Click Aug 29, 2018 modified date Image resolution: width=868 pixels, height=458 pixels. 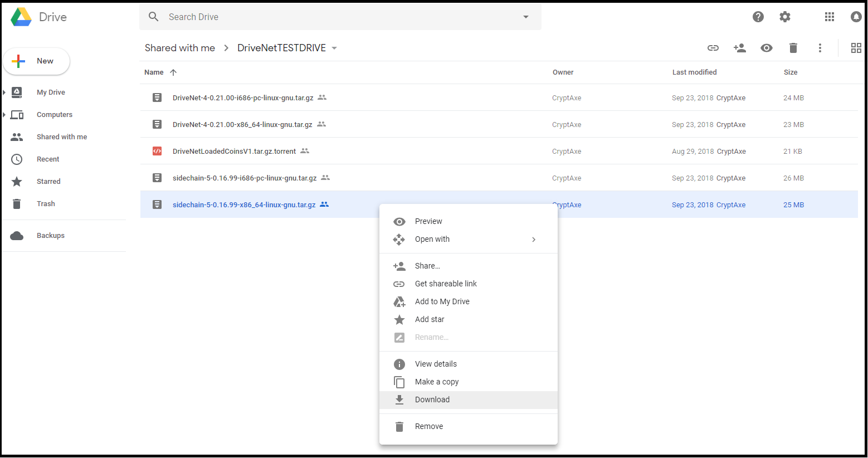point(693,152)
